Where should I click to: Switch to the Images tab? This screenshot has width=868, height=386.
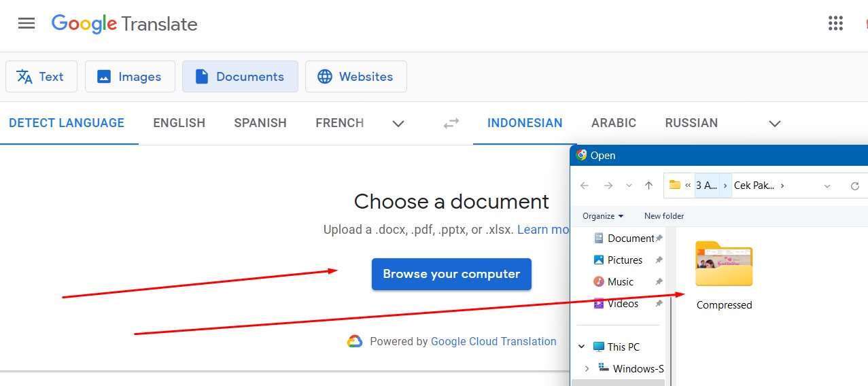[130, 77]
